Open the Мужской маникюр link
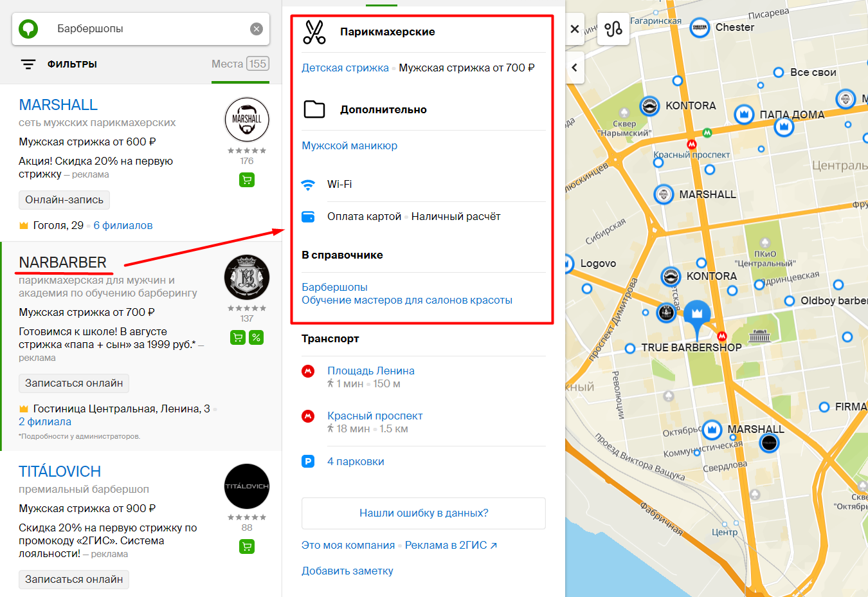The height and width of the screenshot is (597, 868). 350,145
